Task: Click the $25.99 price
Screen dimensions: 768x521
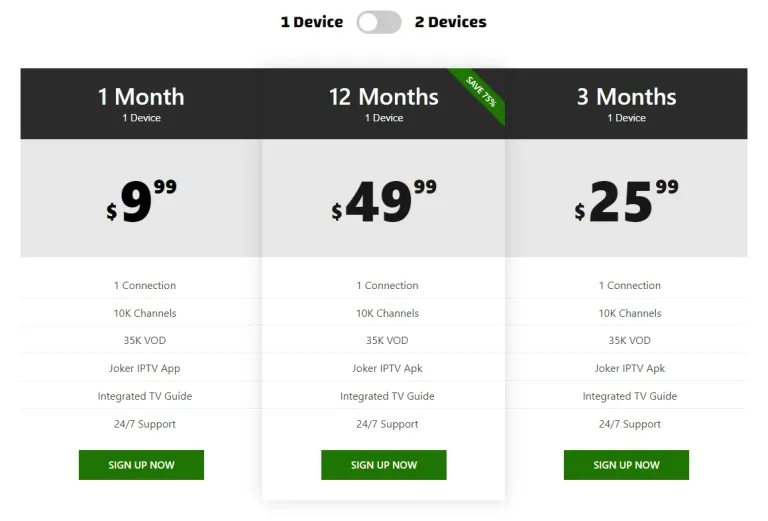Action: pyautogui.click(x=626, y=200)
